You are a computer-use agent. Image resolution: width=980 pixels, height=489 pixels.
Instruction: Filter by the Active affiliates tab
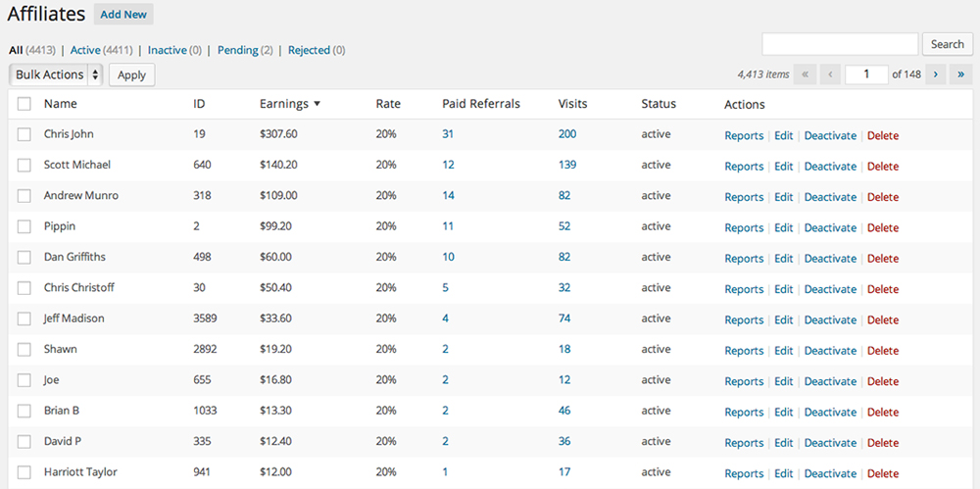click(85, 50)
